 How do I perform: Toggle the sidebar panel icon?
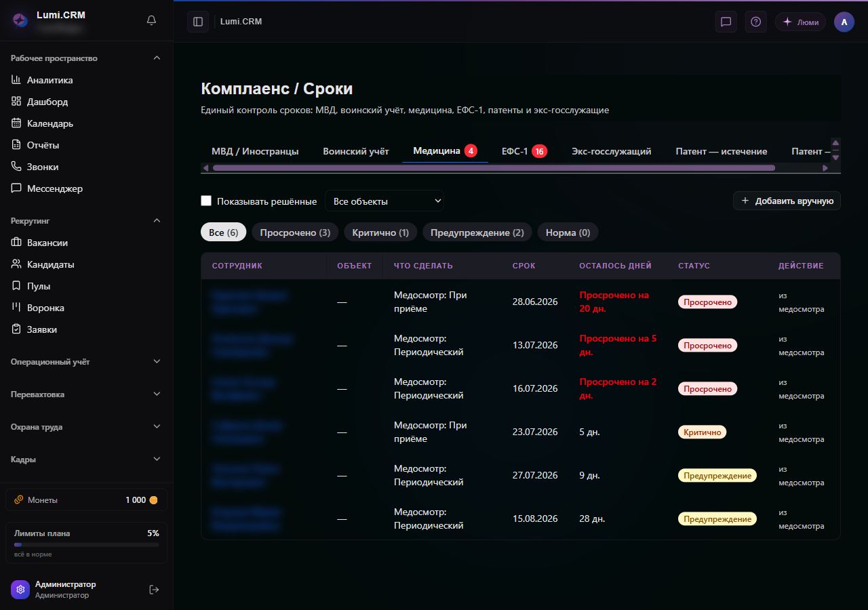tap(198, 22)
